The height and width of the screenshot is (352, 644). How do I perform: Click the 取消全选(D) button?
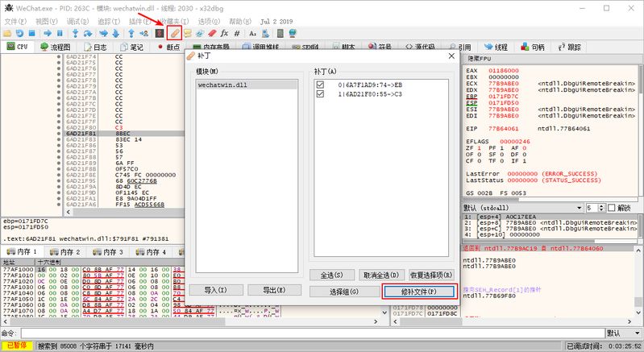point(381,275)
